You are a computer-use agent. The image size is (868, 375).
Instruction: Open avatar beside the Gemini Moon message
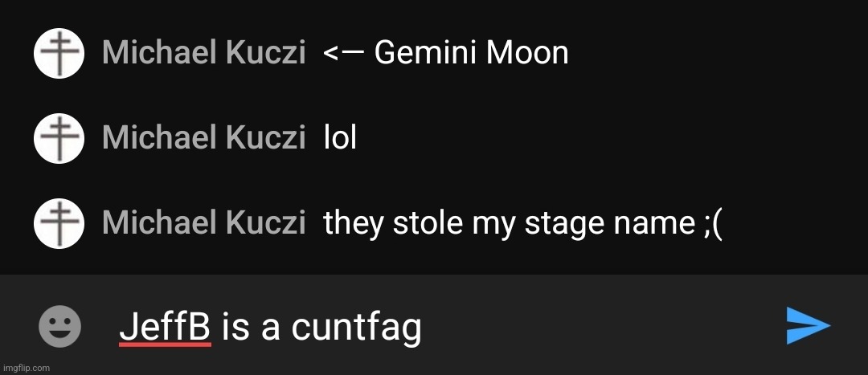59,53
